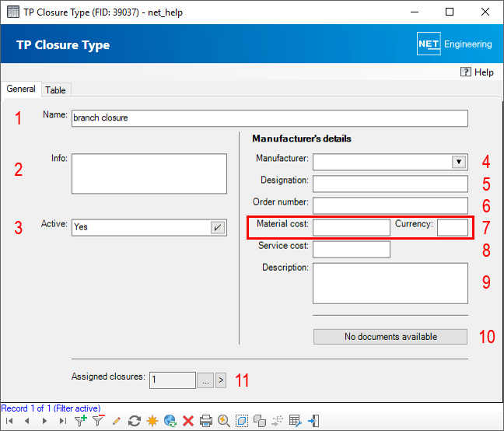
Task: Click the window title bar form icon
Action: coord(13,12)
